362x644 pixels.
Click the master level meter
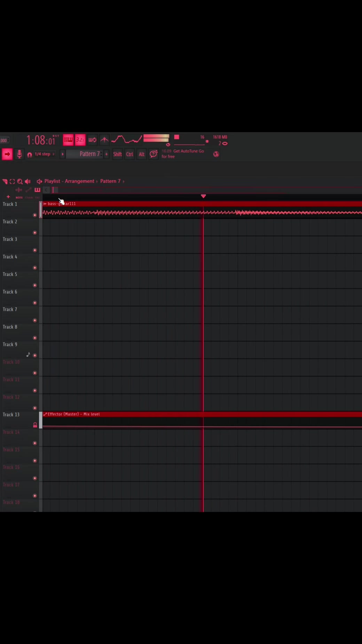click(x=156, y=138)
